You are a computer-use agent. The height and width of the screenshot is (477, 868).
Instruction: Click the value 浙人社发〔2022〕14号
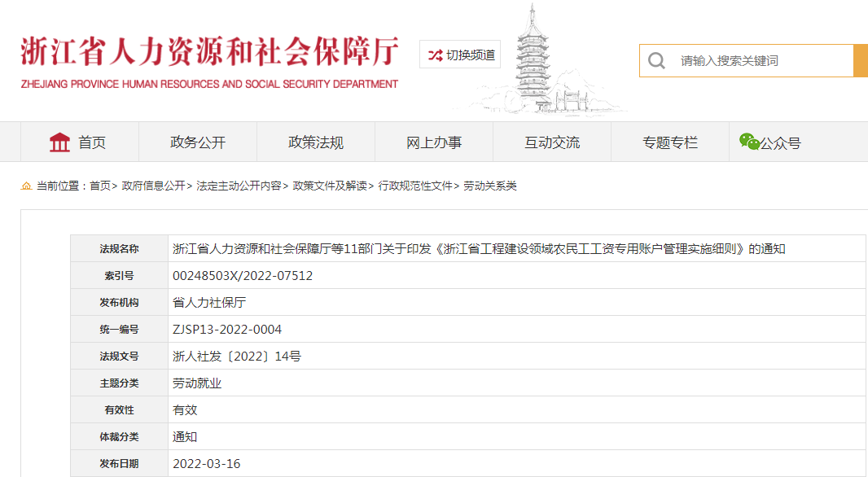[237, 356]
